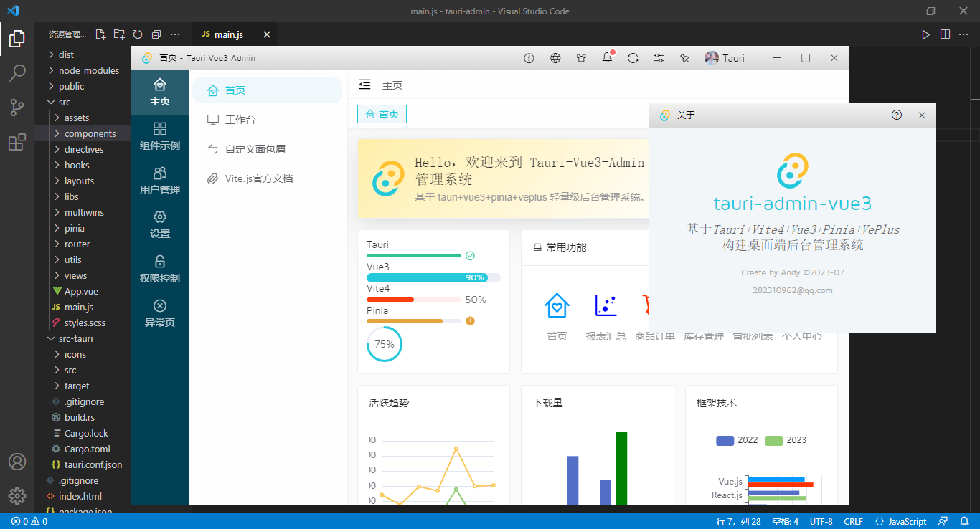Open the Search activity icon
Viewport: 980px width, 529px height.
pos(17,72)
